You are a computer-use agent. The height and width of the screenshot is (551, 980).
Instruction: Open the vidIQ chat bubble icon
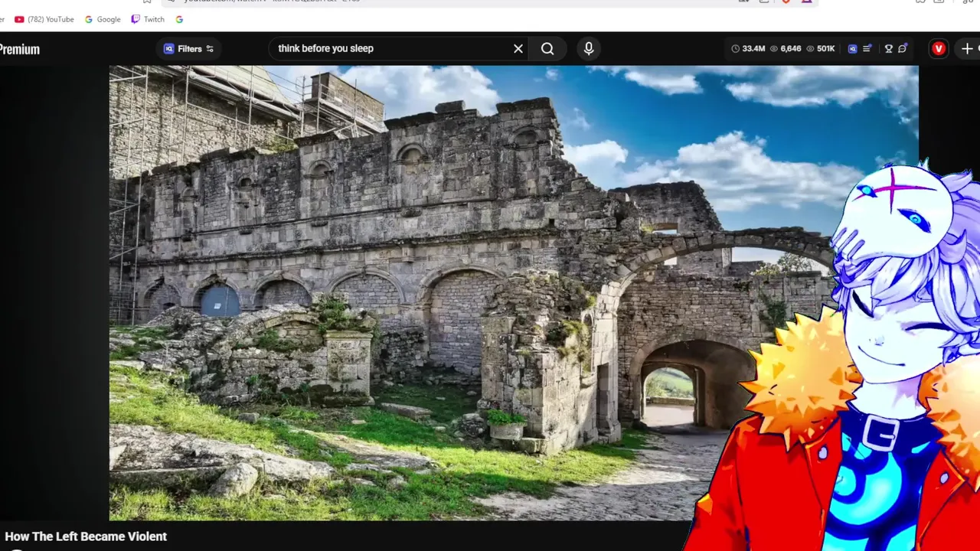[x=903, y=48]
